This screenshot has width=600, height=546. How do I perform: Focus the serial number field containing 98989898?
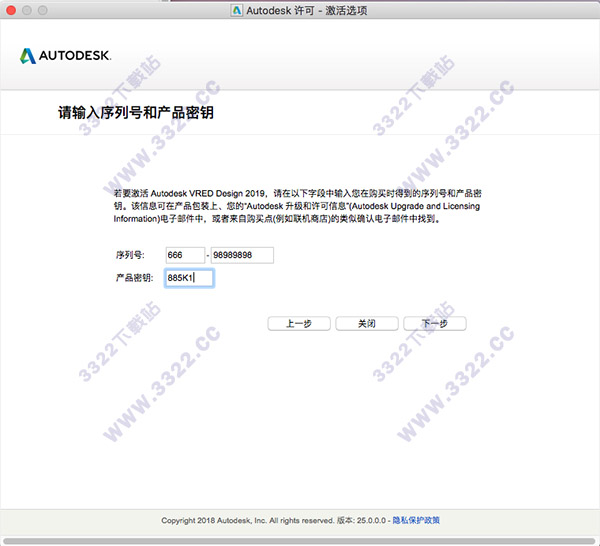tap(242, 255)
